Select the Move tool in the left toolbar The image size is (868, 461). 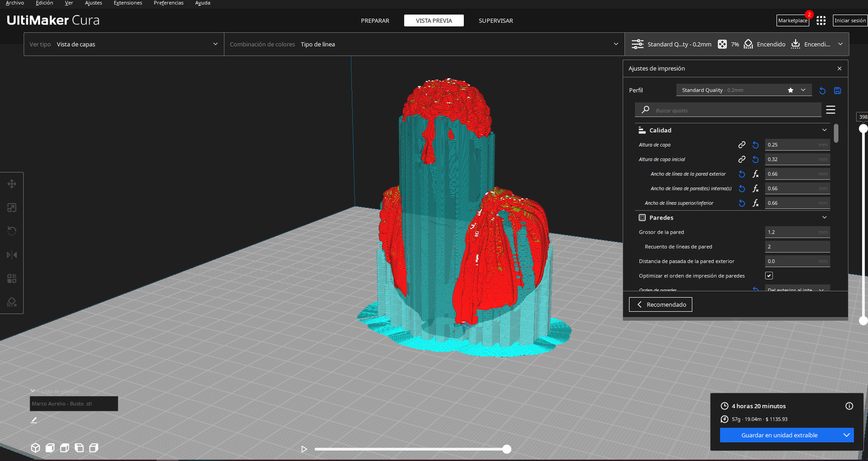click(x=12, y=184)
